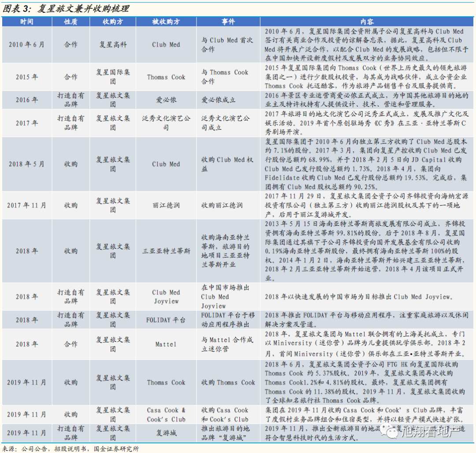Click the content text starting 2017年旅游目的地文化演艺
This screenshot has width=476, height=453.
point(366,123)
